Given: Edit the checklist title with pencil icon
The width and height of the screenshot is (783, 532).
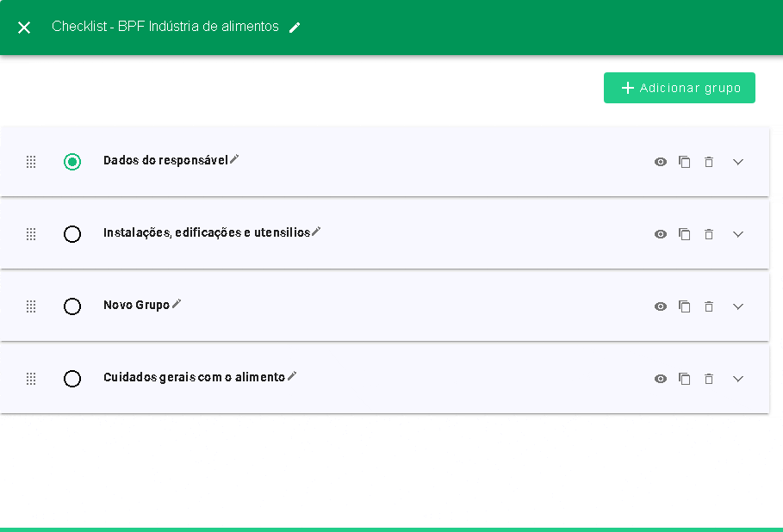Looking at the screenshot, I should (x=295, y=28).
